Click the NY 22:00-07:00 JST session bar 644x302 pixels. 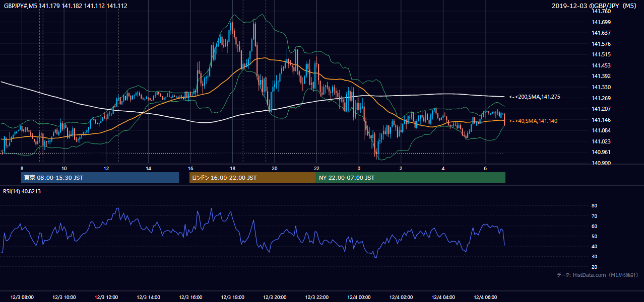(x=410, y=178)
